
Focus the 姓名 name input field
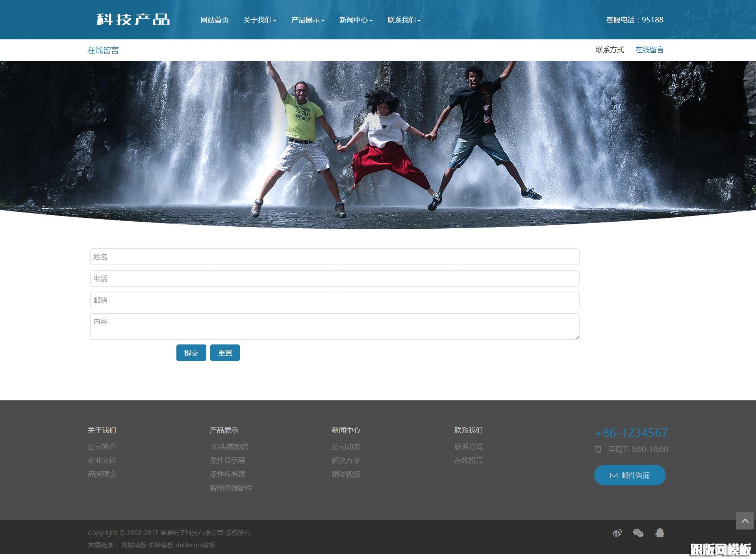click(x=334, y=257)
